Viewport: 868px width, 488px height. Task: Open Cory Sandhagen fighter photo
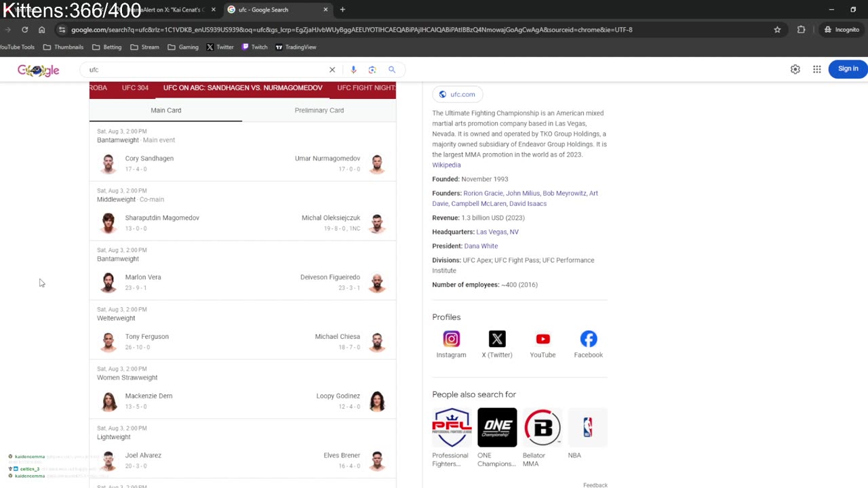point(108,163)
